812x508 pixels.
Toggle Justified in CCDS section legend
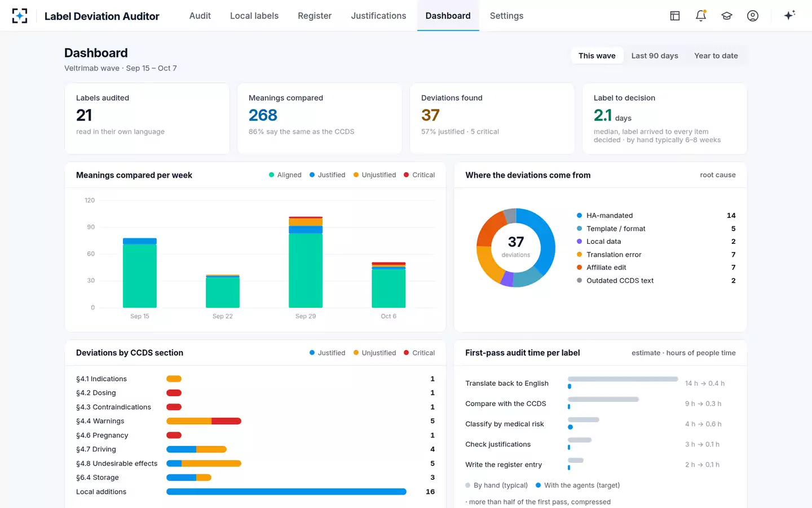coord(327,353)
